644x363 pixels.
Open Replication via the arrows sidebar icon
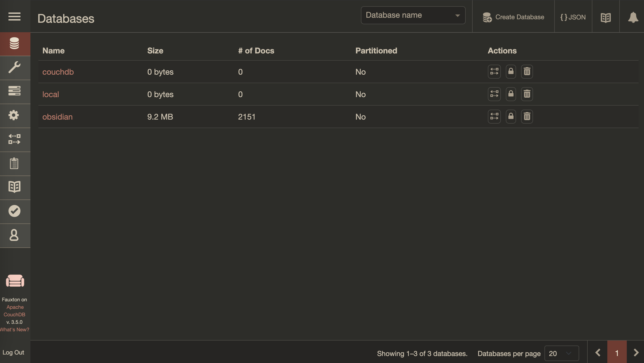14,139
